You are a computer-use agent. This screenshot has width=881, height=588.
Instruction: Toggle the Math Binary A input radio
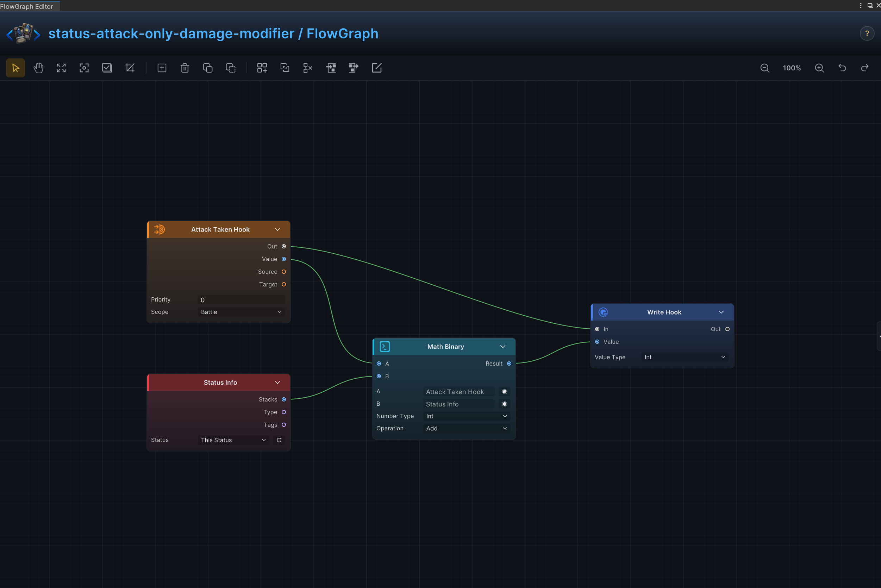(x=504, y=392)
